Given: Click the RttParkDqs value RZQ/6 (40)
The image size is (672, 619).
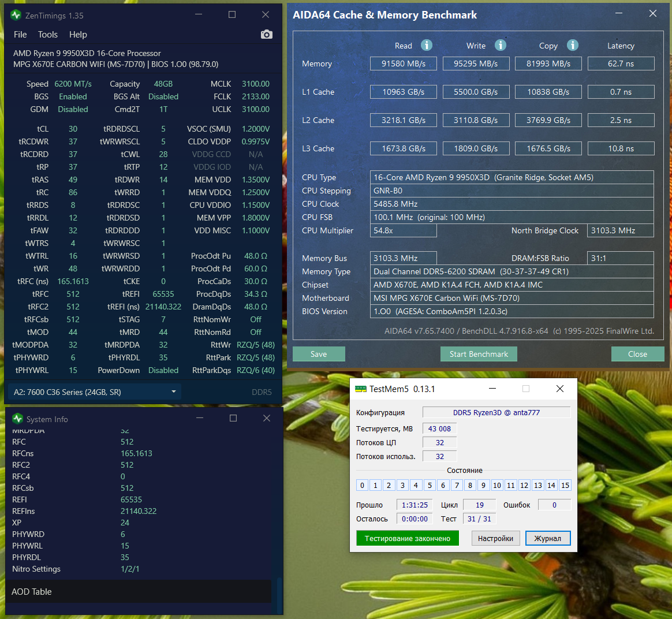Looking at the screenshot, I should 255,370.
